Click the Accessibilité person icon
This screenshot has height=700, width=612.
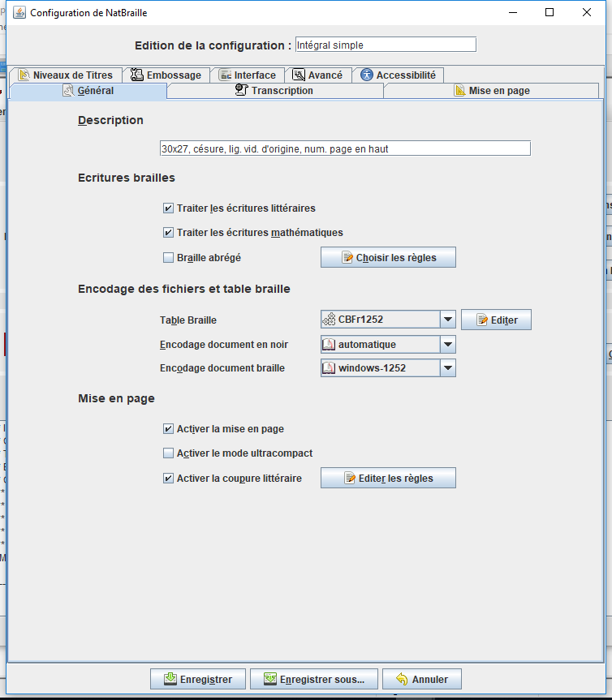tap(367, 75)
